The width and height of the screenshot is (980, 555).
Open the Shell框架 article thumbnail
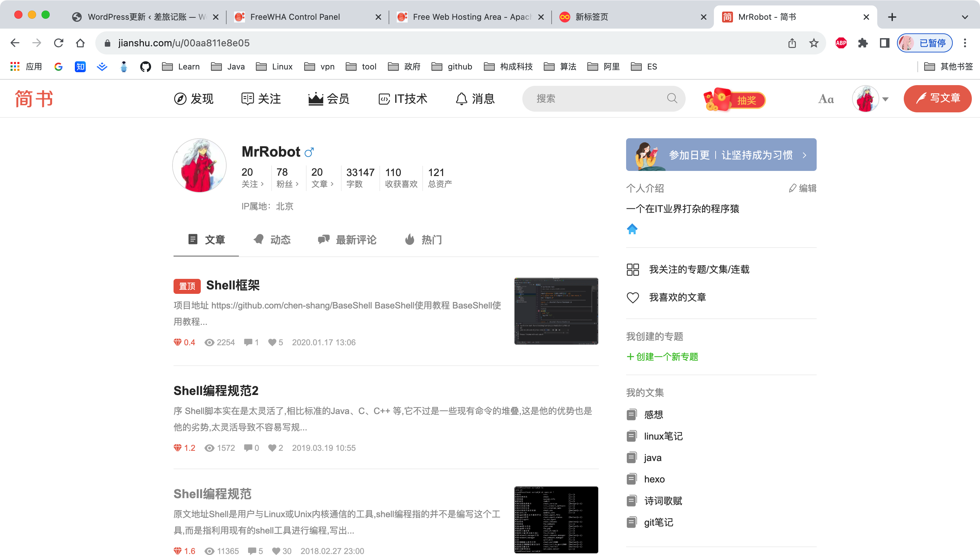pyautogui.click(x=556, y=311)
